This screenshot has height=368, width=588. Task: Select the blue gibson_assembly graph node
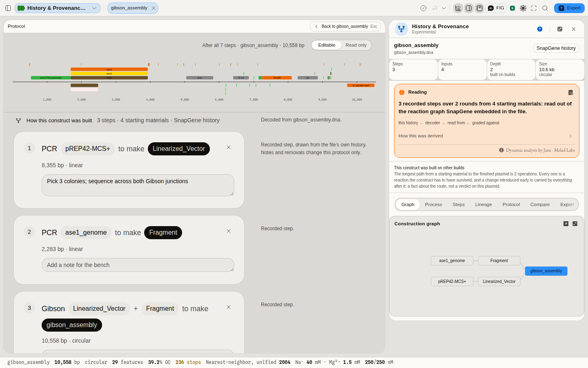click(546, 271)
